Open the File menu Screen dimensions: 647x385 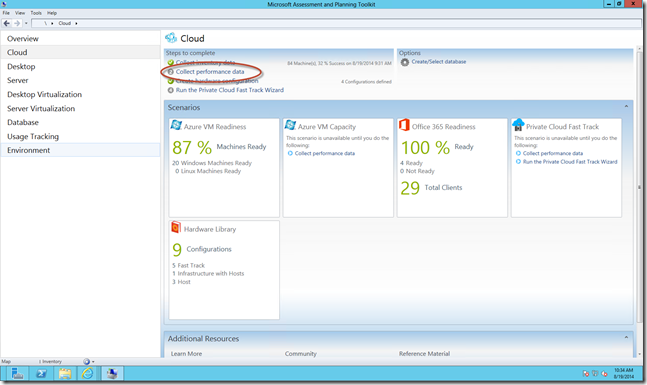pyautogui.click(x=6, y=13)
